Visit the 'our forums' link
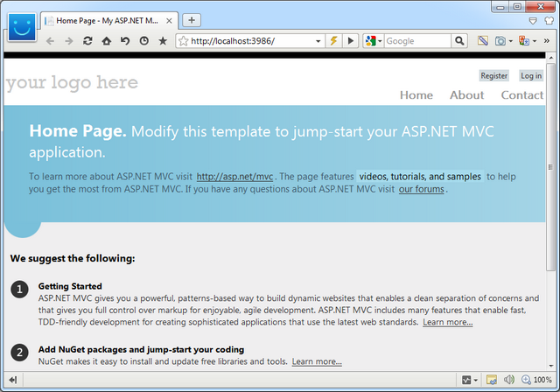The height and width of the screenshot is (392, 560). coord(422,189)
